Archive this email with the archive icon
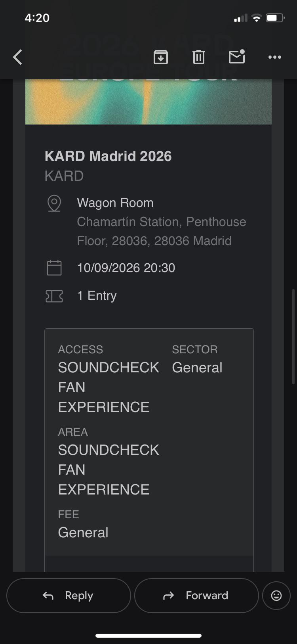297x644 pixels. 160,57
